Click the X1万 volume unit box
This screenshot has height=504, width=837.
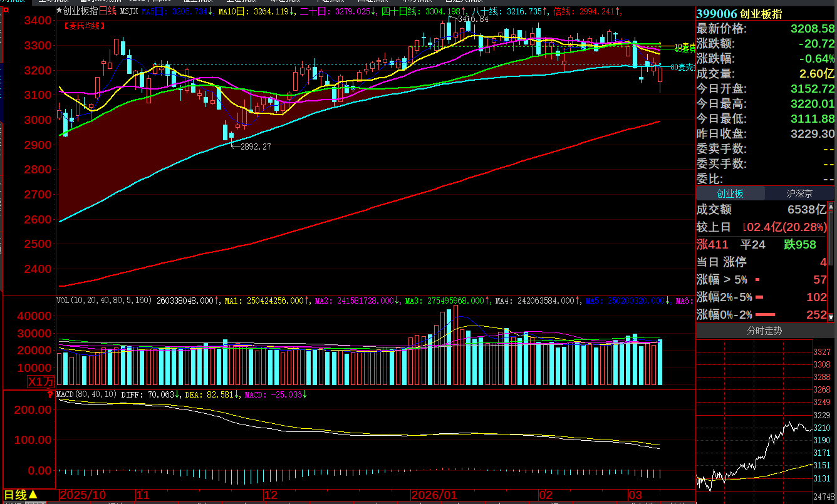point(41,381)
